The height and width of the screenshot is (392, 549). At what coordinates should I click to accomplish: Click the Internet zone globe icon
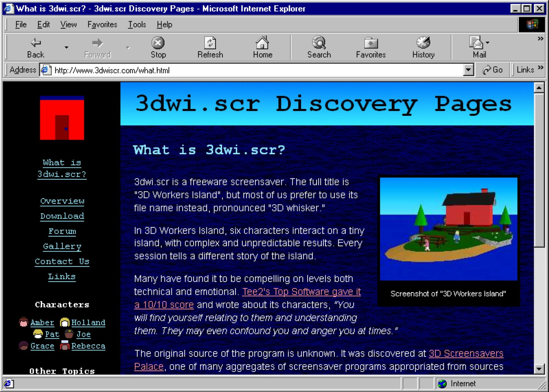click(443, 383)
